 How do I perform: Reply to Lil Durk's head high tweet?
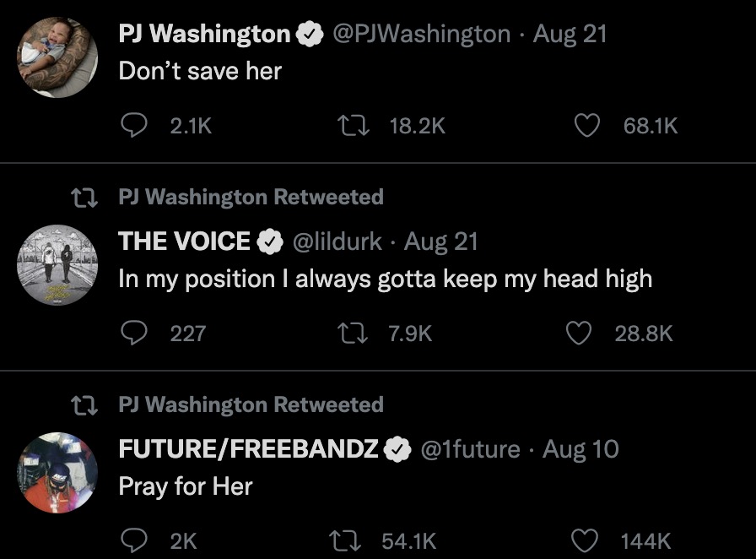[136, 334]
